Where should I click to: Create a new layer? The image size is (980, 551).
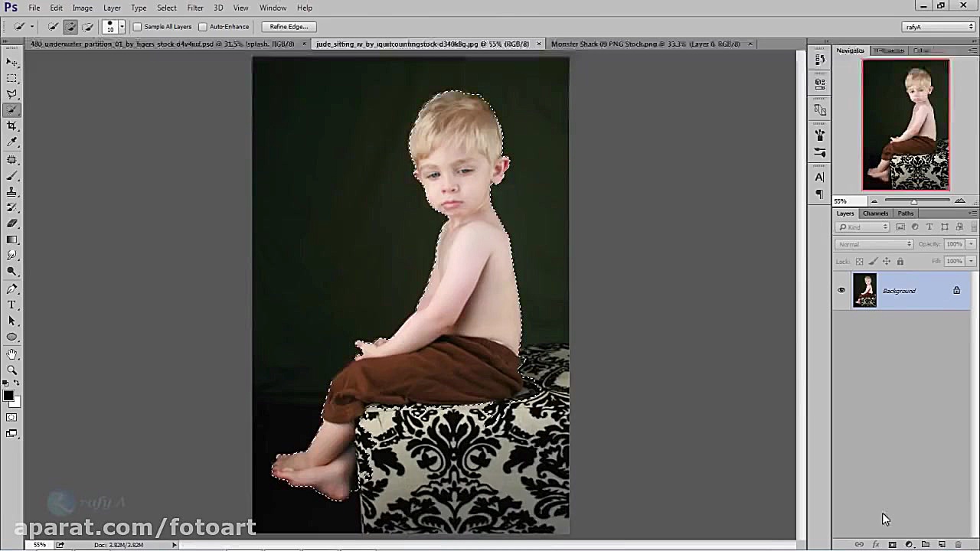click(942, 545)
